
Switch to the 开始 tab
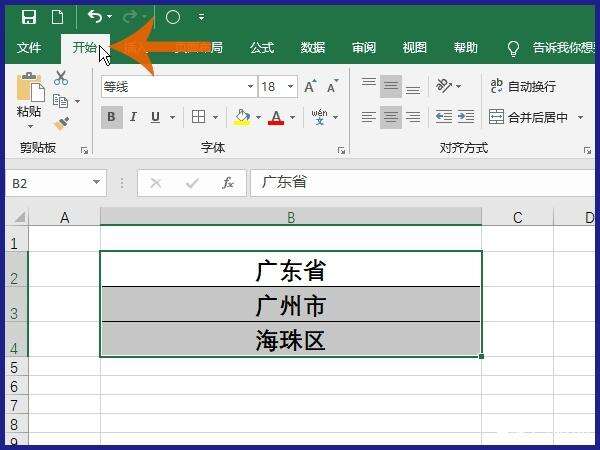pos(85,48)
